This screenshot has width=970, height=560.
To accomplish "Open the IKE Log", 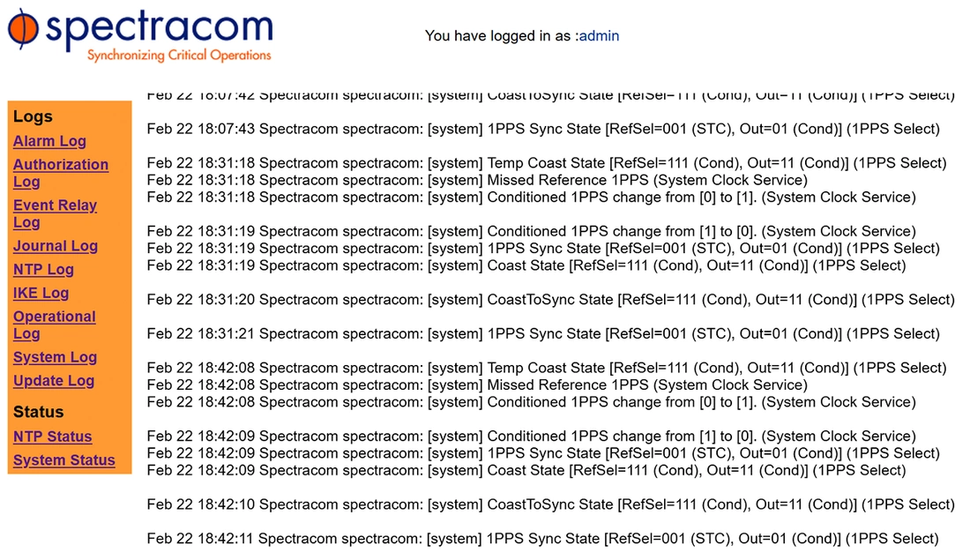I will click(x=41, y=293).
